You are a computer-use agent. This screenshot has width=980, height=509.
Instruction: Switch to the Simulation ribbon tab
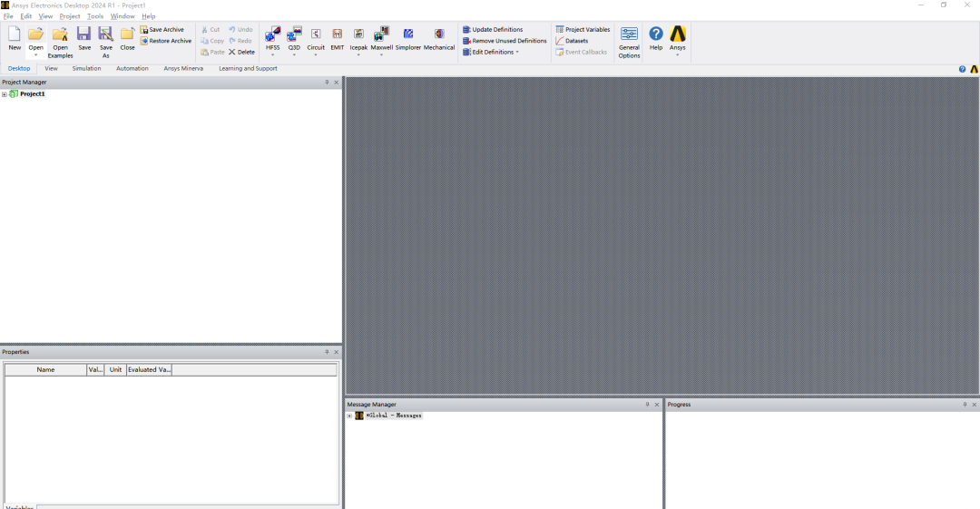pyautogui.click(x=86, y=68)
